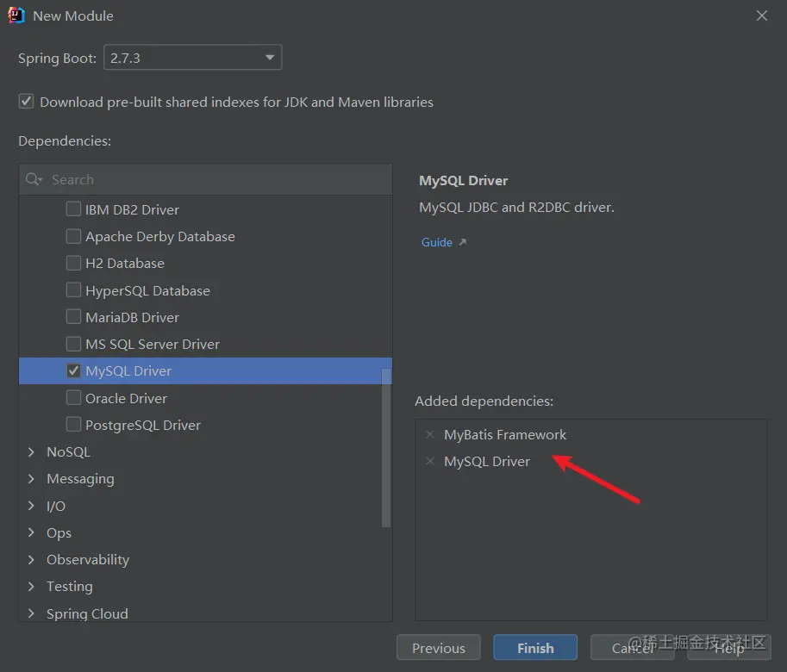Click the Finish button
Viewport: 787px width, 672px height.
(x=535, y=648)
